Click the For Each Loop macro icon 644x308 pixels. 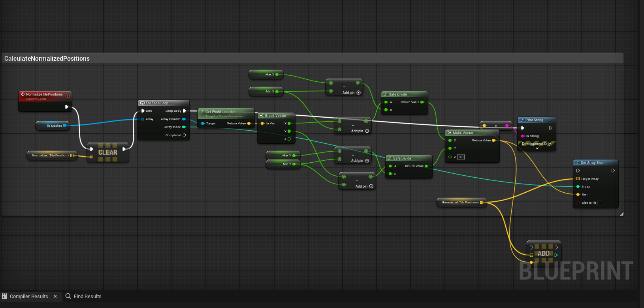pyautogui.click(x=142, y=103)
